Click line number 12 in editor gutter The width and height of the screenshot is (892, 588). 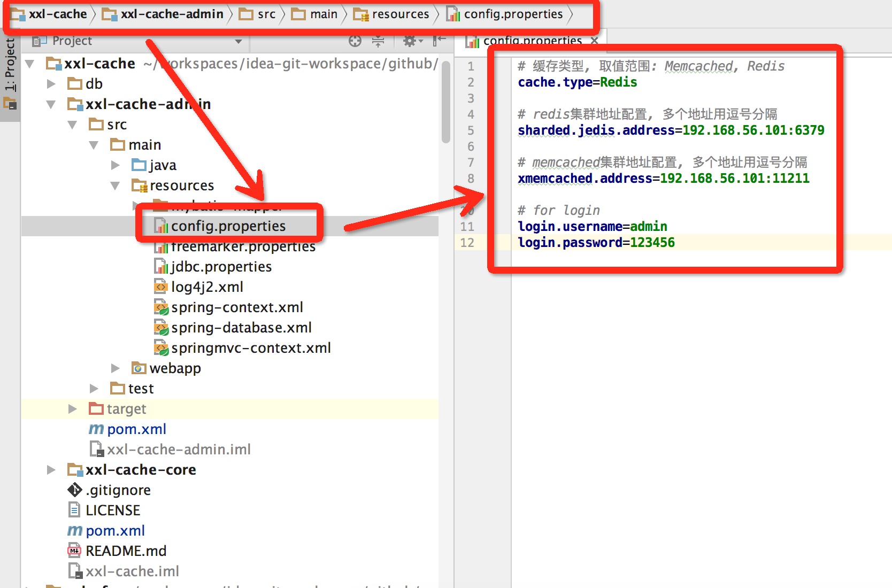tap(467, 243)
